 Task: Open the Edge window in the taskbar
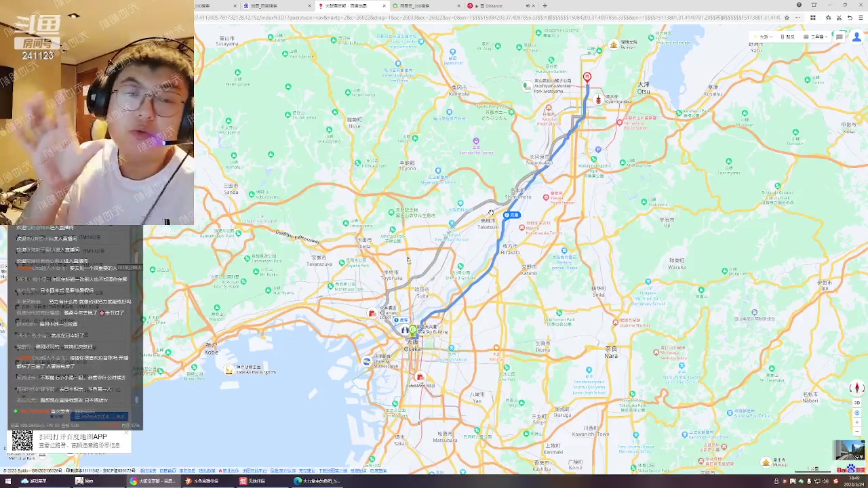317,481
